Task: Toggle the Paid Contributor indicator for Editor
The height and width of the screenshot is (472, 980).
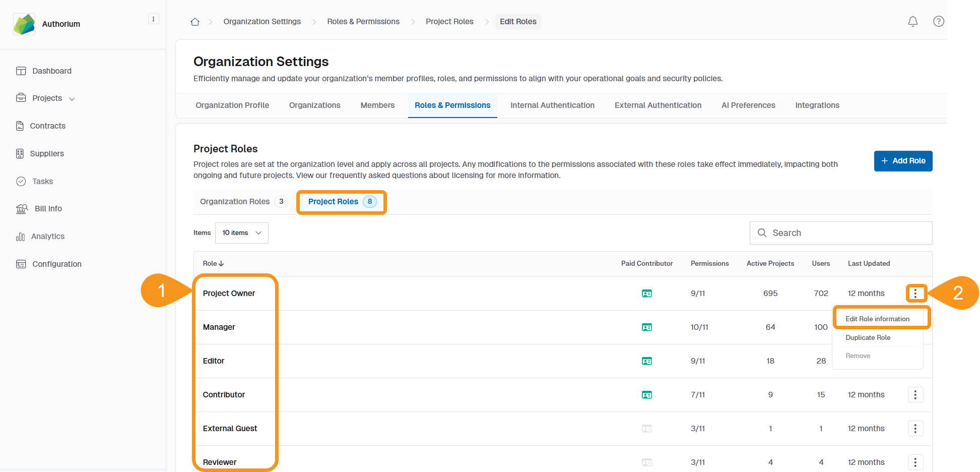Action: tap(647, 361)
